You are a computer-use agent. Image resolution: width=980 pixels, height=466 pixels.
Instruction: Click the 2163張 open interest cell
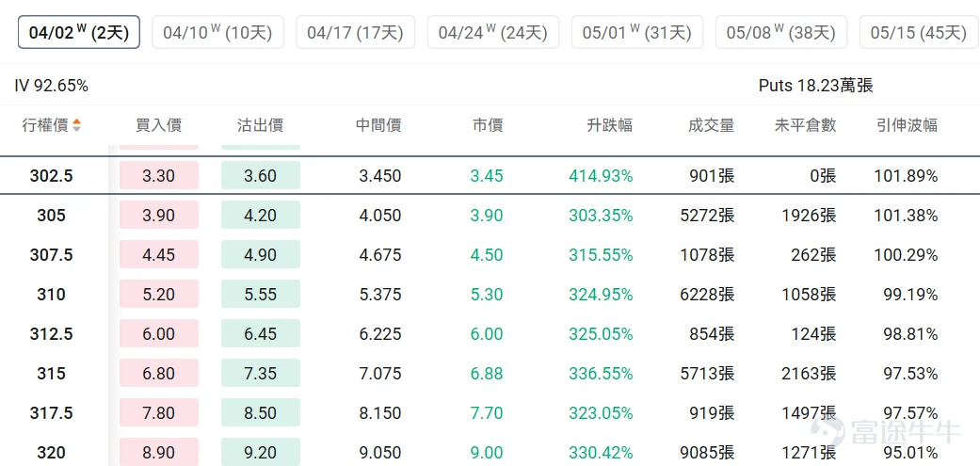click(x=809, y=374)
